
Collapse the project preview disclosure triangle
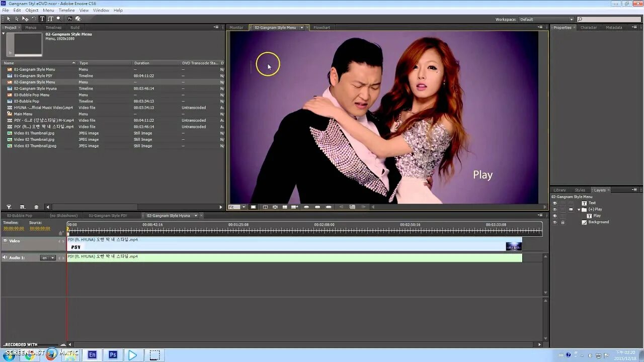(4, 34)
